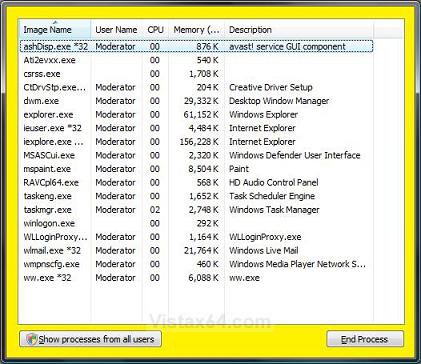Click the Windows Defender User Interface description

tap(295, 156)
